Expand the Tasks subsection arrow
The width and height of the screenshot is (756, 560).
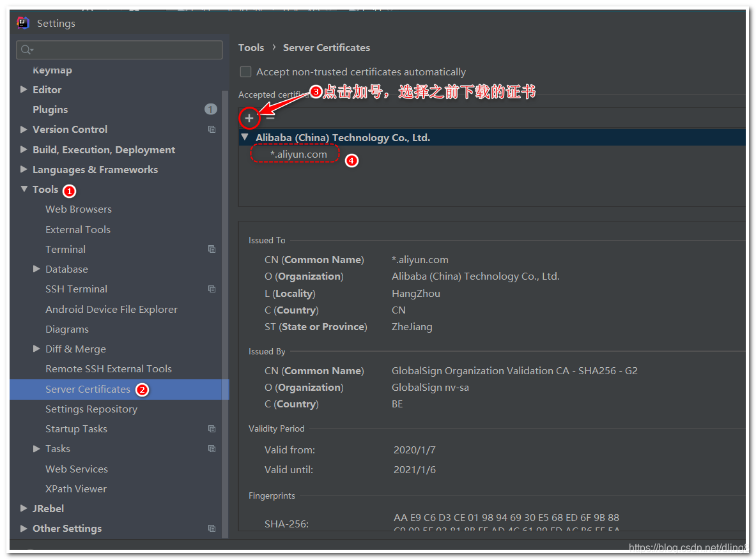(x=36, y=448)
